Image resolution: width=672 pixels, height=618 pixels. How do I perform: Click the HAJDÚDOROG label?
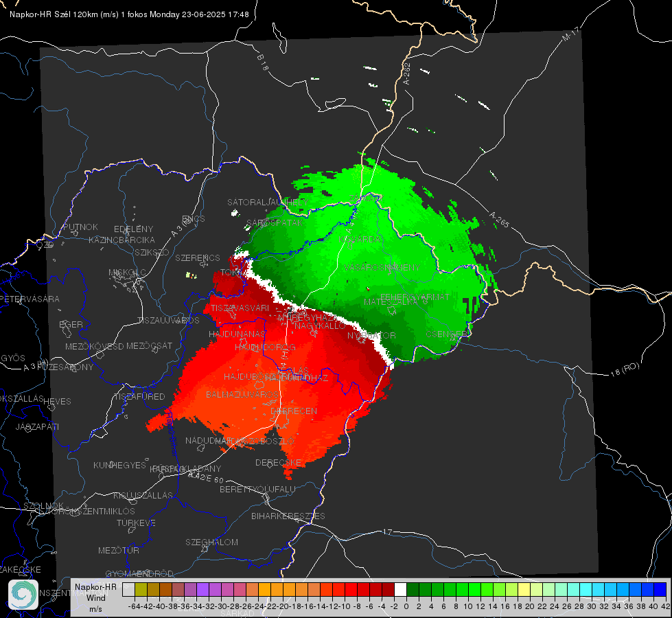coord(265,347)
